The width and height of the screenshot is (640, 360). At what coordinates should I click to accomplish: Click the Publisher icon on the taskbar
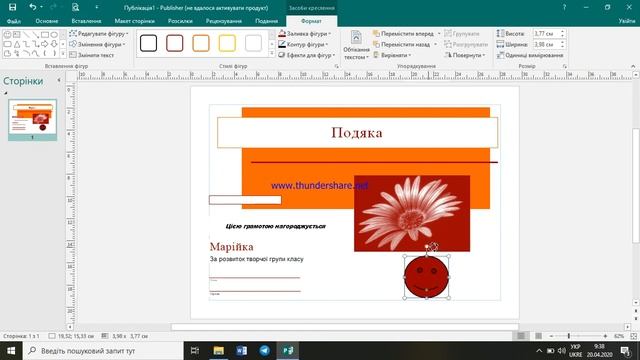(x=288, y=351)
